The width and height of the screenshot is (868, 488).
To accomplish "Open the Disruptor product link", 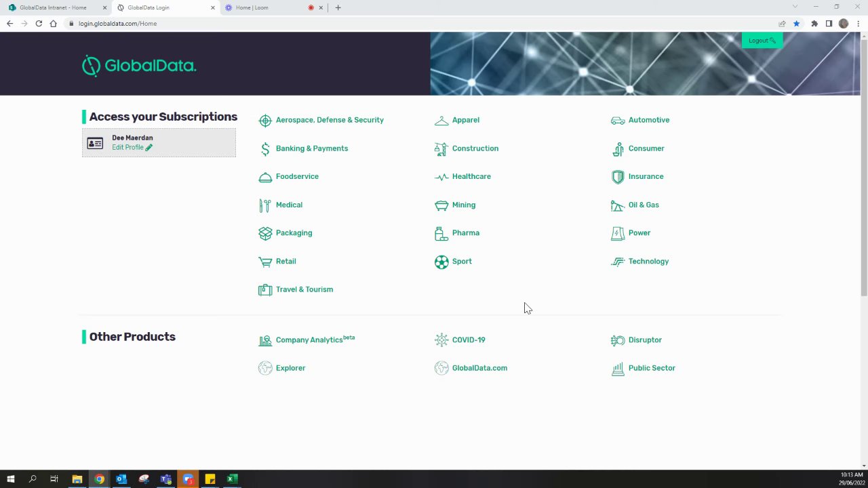I will [x=645, y=340].
